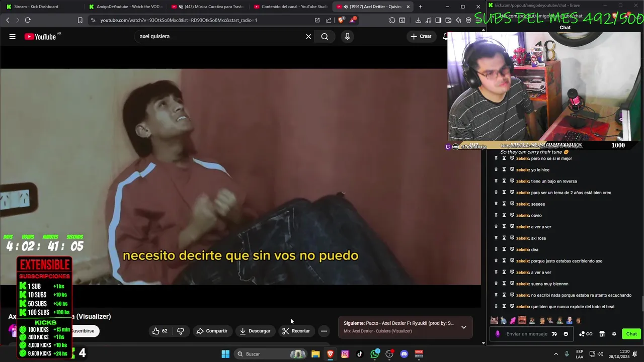Open the Brave Wallet icon
The image size is (644, 362).
448,20
